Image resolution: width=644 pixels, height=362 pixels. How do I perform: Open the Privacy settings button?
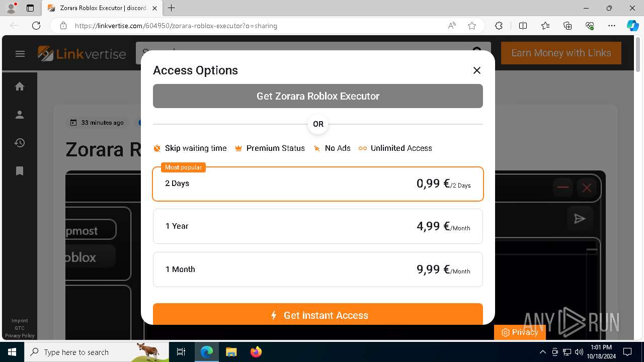tap(520, 332)
